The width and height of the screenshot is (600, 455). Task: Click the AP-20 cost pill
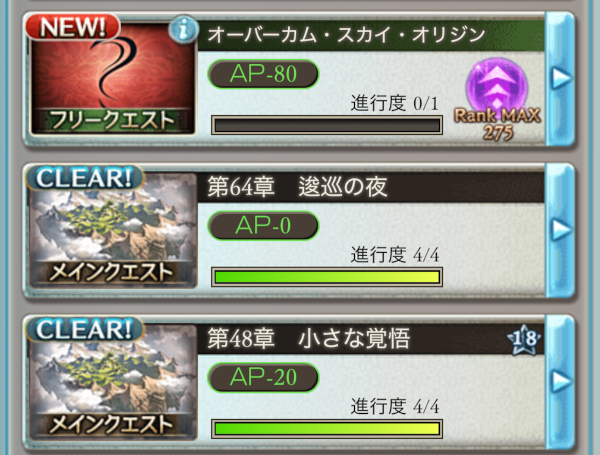tap(263, 377)
